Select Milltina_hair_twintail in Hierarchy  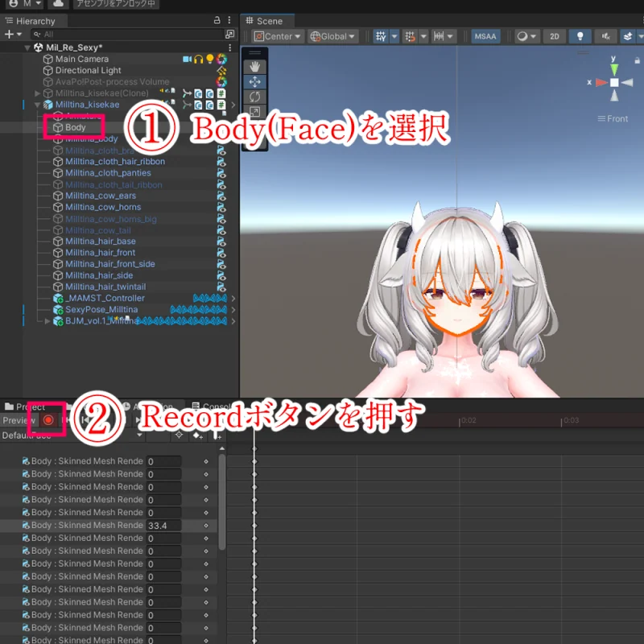tap(105, 287)
